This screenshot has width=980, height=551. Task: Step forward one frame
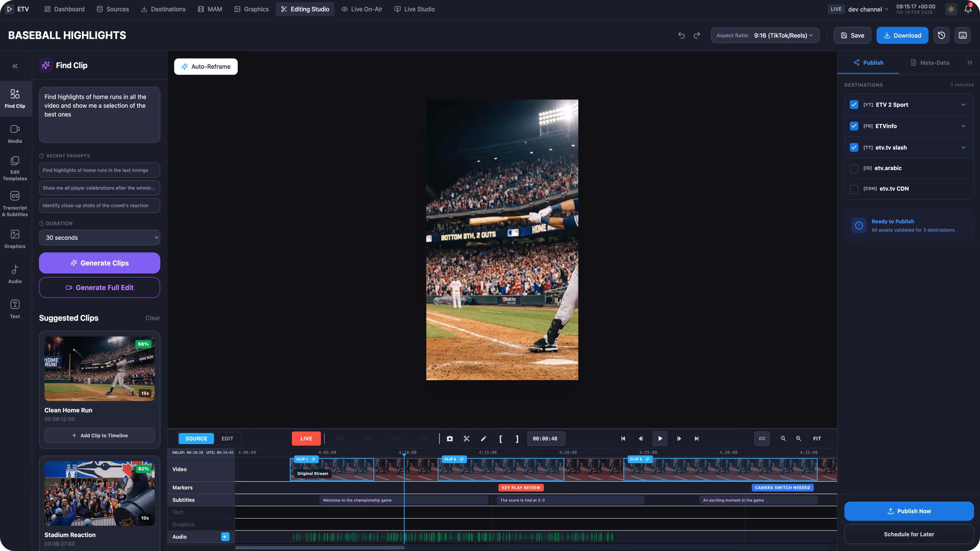679,438
